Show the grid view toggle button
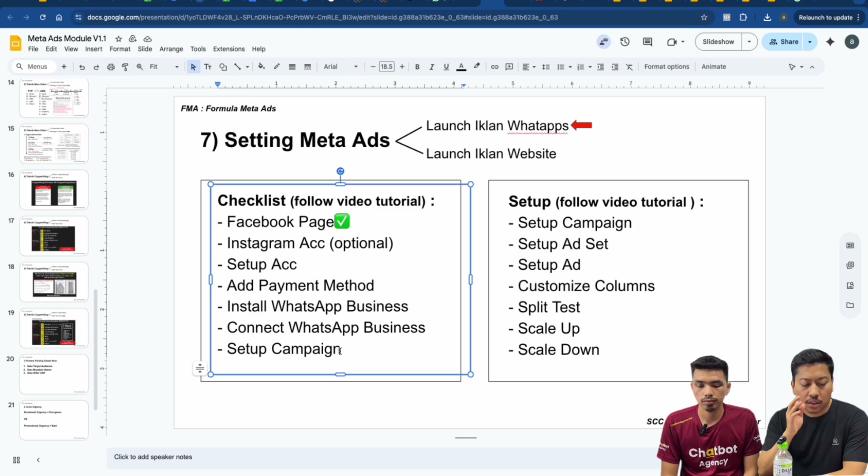This screenshot has height=476, width=868. tap(16, 460)
